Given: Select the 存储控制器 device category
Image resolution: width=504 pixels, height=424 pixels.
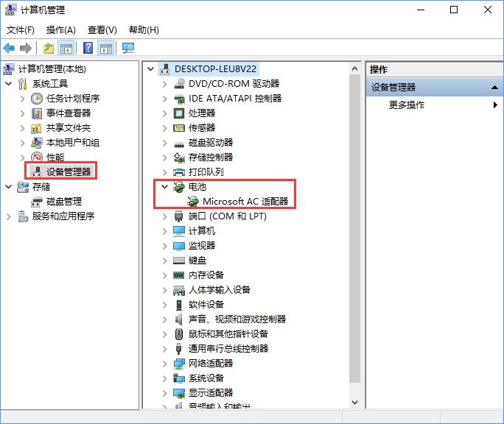Looking at the screenshot, I should click(211, 158).
